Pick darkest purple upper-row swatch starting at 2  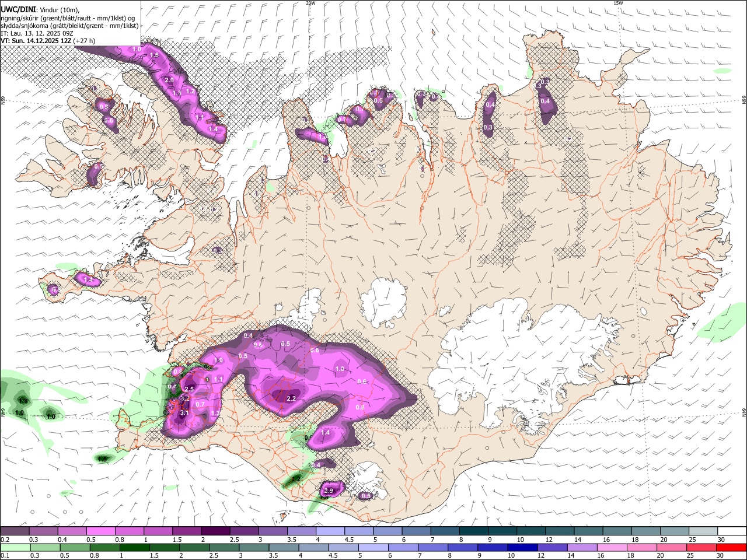215,531
